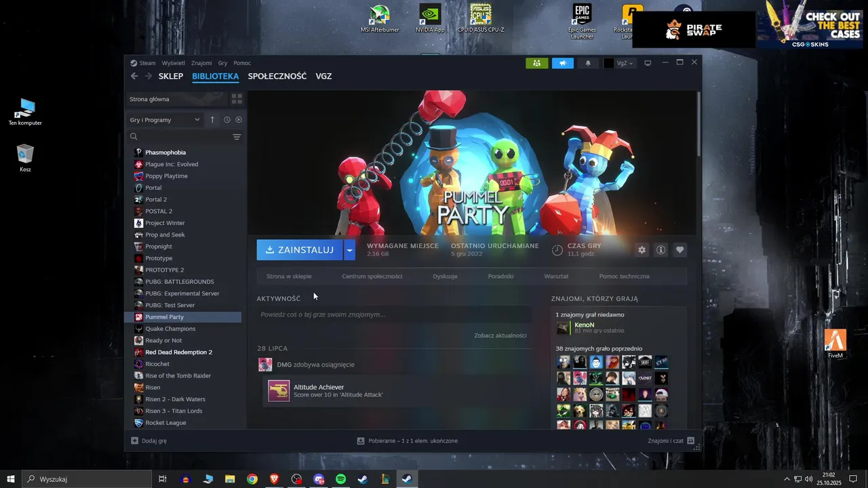Image resolution: width=868 pixels, height=488 pixels.
Task: Click the plus icon next to Dodaj grę
Action: click(134, 441)
